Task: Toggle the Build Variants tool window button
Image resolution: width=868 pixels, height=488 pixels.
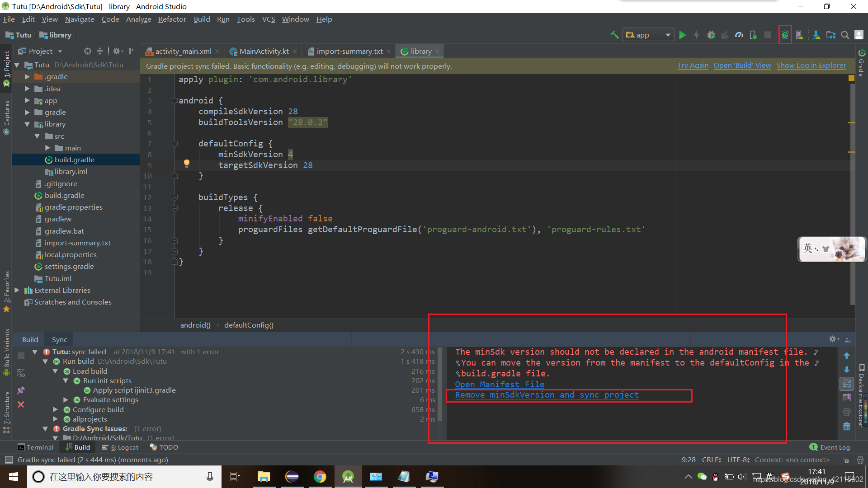Action: coord(6,352)
